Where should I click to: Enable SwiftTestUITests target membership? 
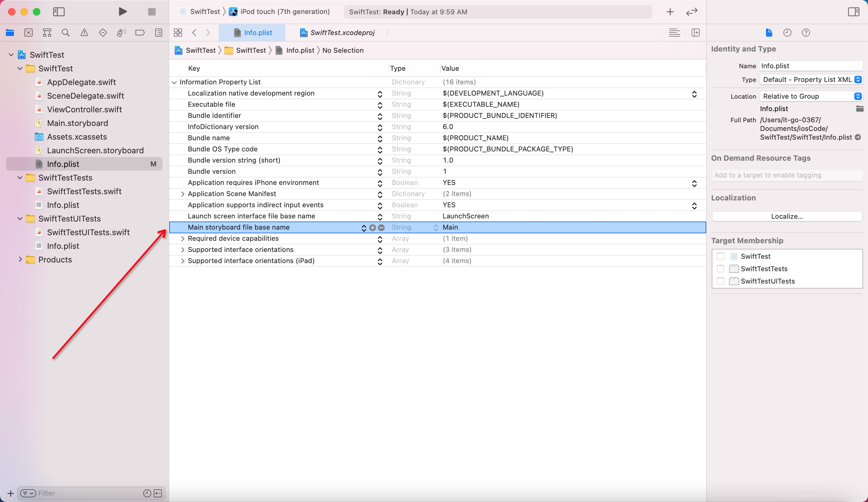point(720,281)
